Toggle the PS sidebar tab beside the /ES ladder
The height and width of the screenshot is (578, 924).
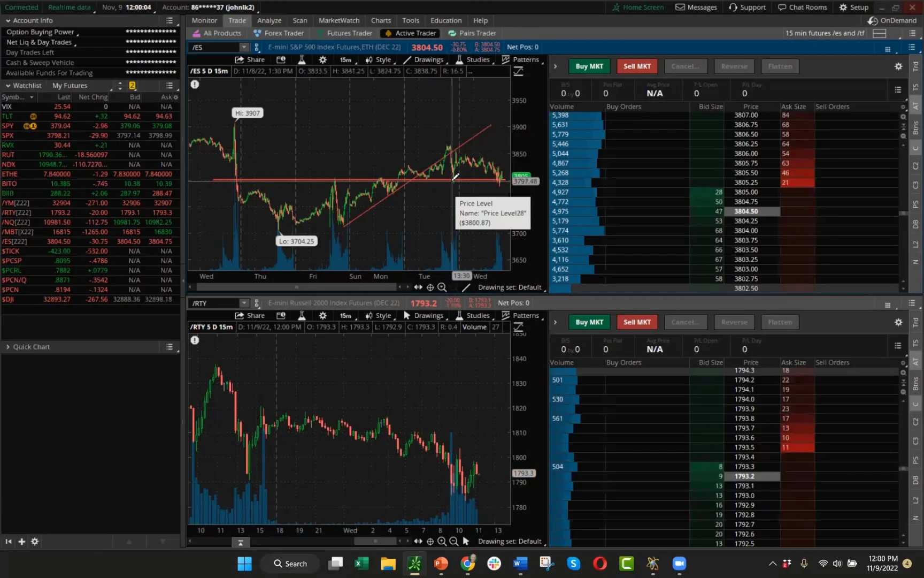tap(915, 204)
